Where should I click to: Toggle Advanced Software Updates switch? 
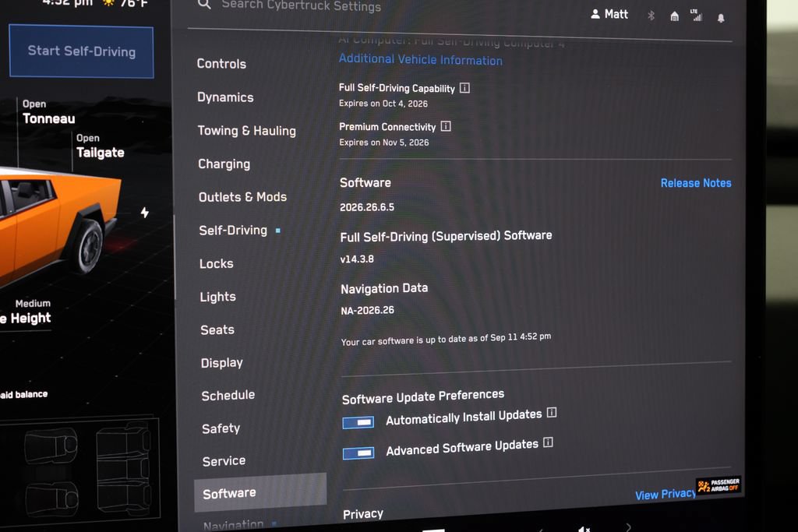click(x=358, y=453)
